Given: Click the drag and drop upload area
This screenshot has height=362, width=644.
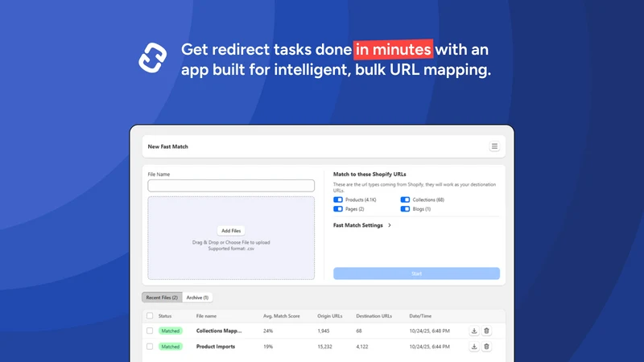Looking at the screenshot, I should tap(231, 238).
